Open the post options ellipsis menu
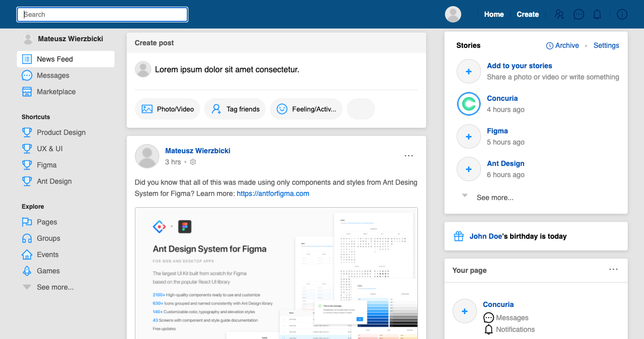 coord(409,156)
